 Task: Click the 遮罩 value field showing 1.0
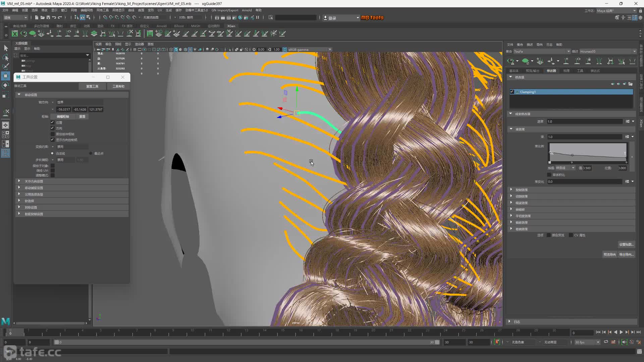coord(584,121)
